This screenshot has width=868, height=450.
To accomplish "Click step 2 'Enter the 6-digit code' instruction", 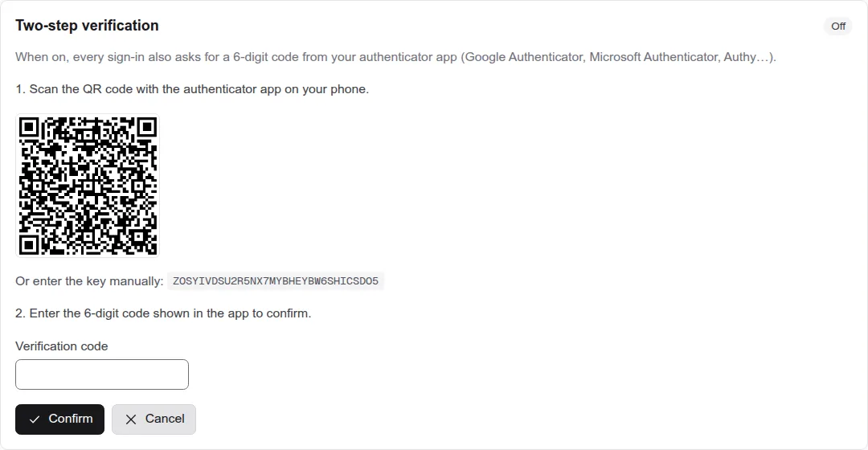I will point(163,313).
